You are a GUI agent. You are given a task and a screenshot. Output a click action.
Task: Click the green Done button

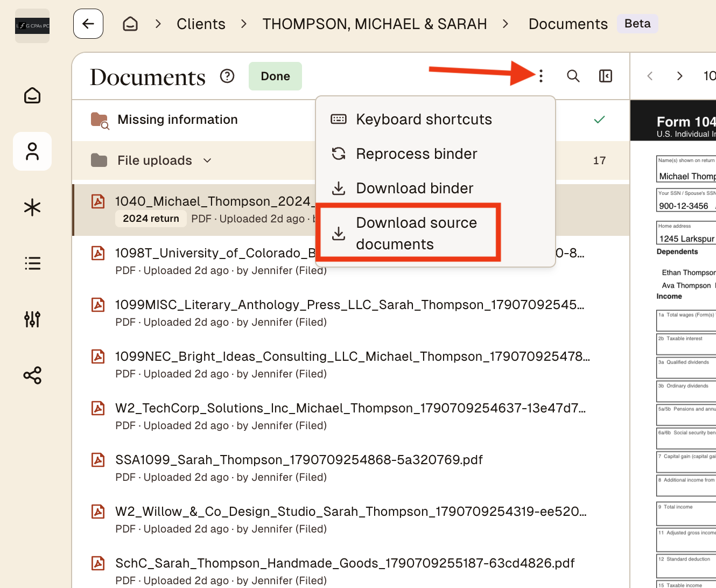click(275, 76)
